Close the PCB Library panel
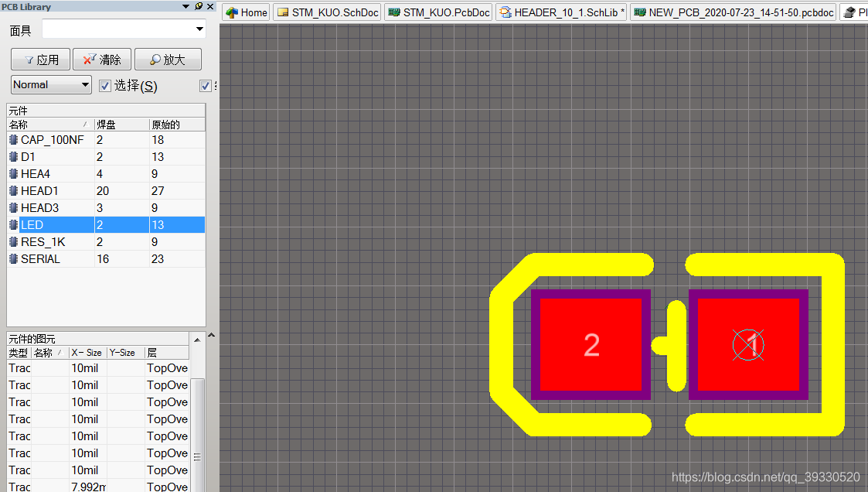 click(210, 6)
